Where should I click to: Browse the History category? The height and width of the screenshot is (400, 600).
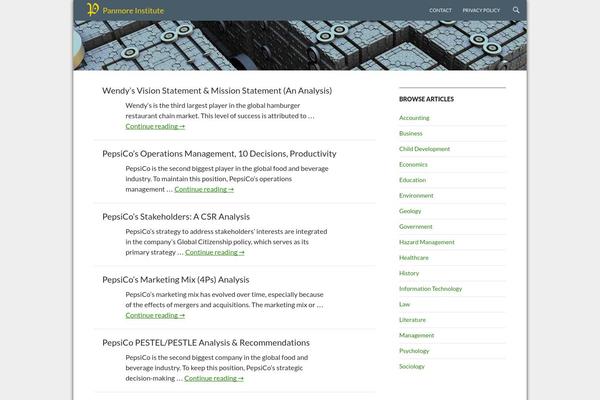coord(409,273)
